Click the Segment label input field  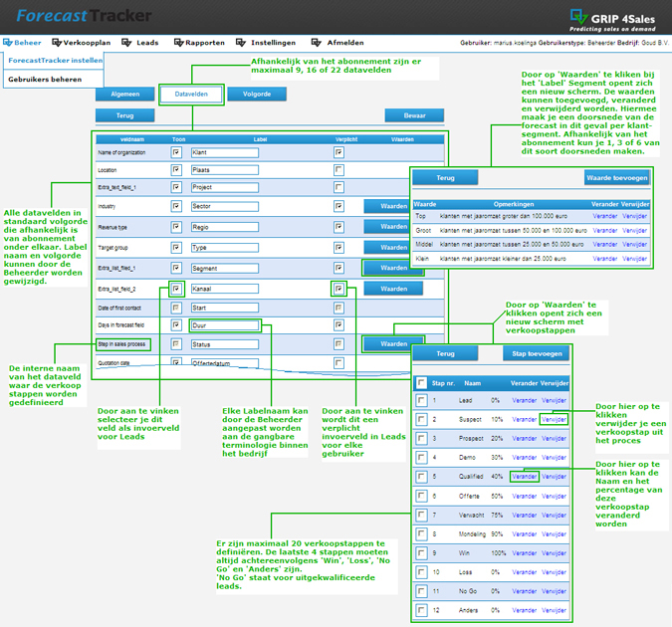[225, 269]
